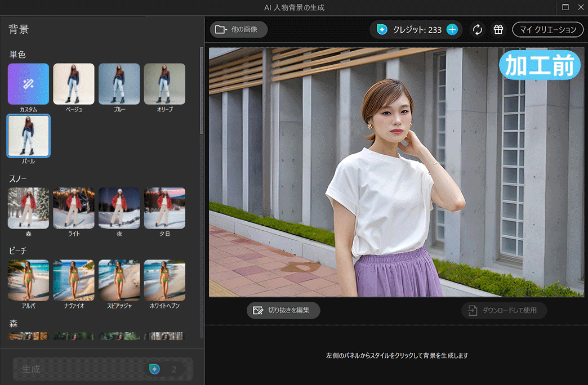Toggle the 加工前 before-view label
Viewport: 588px width, 385px height.
point(539,65)
